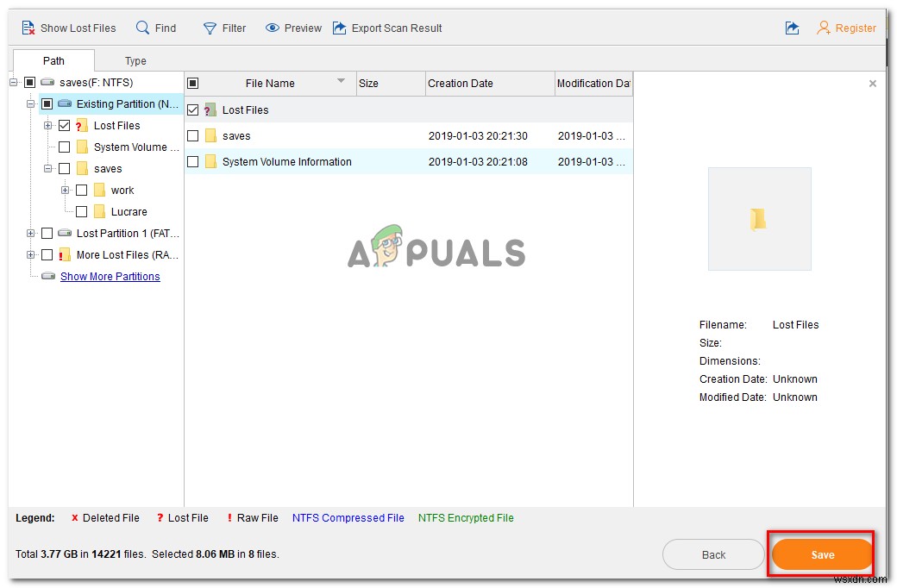Click the Existing Partition drive icon

click(65, 103)
